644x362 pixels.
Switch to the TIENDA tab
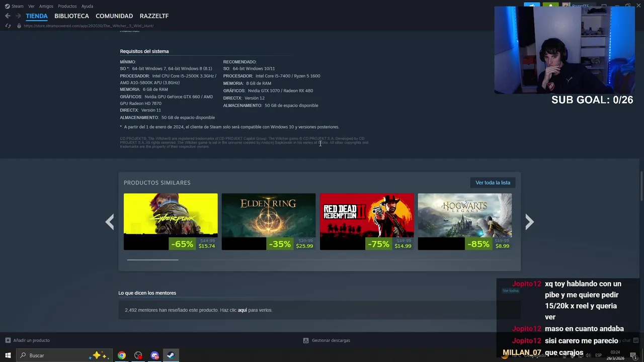[37, 16]
